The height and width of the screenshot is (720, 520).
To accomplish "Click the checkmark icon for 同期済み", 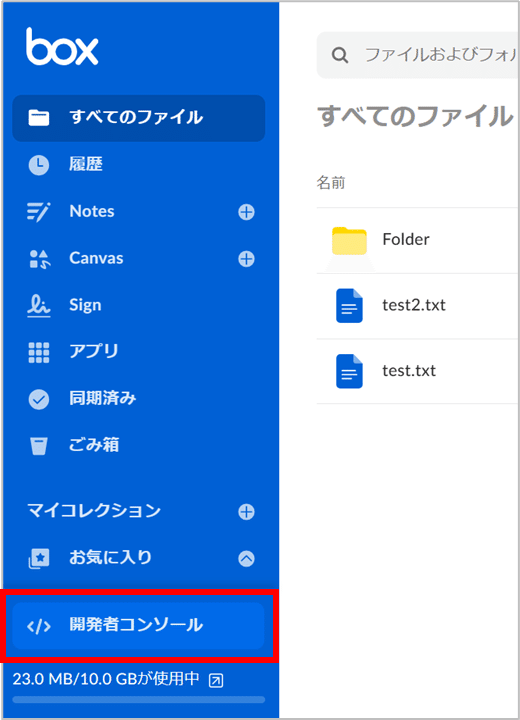I will pyautogui.click(x=39, y=399).
